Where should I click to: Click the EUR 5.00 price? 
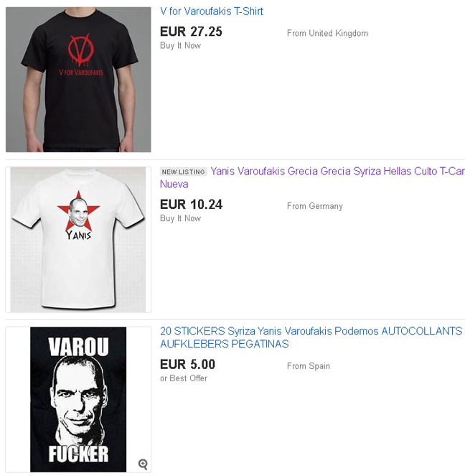(x=187, y=364)
